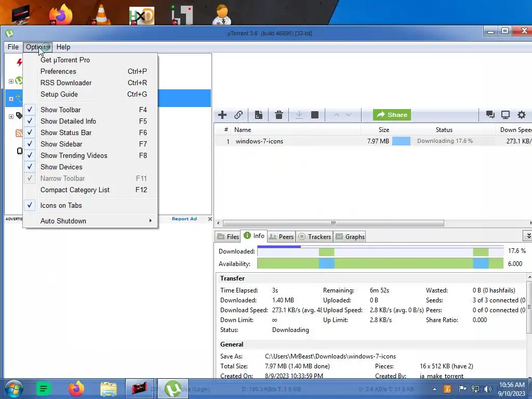Click the labels tag icon in sidebar
This screenshot has height=399, width=532.
pyautogui.click(x=19, y=116)
